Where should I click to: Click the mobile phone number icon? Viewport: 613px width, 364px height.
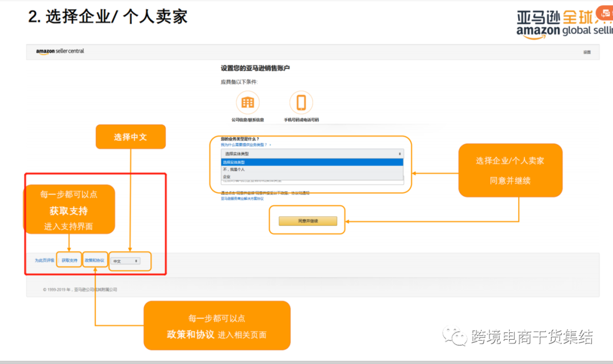pyautogui.click(x=301, y=101)
